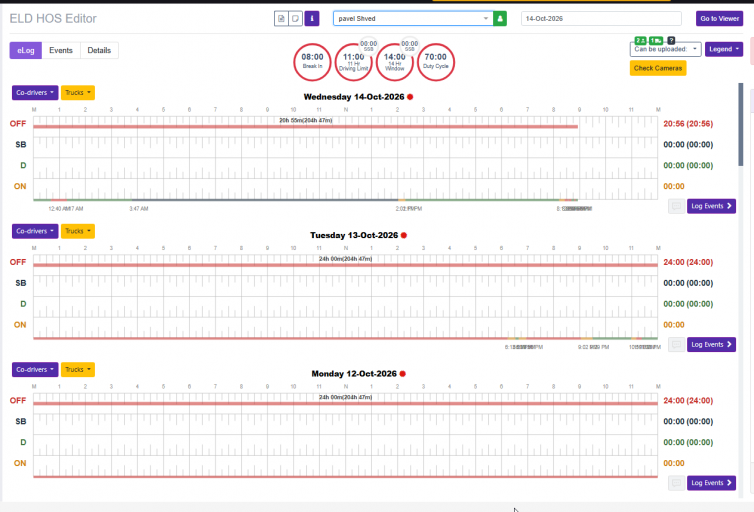Switch to the Events tab

click(x=61, y=50)
